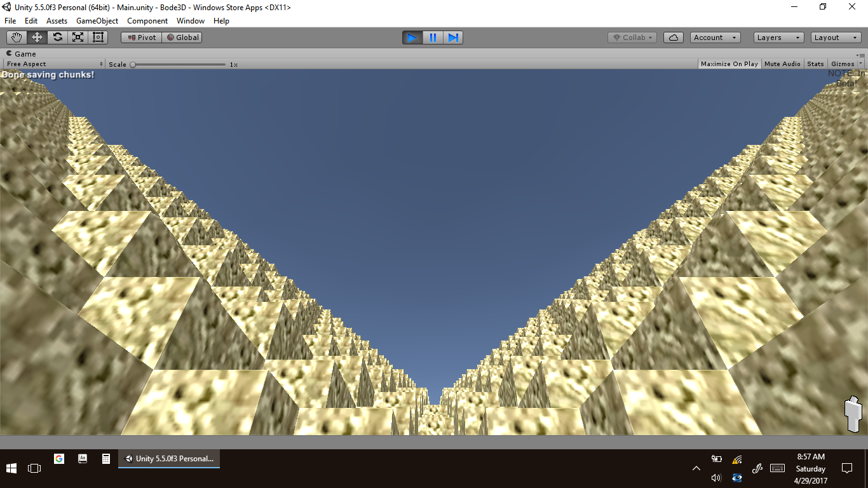Select the Rect Transform tool
The image size is (868, 488).
click(98, 37)
